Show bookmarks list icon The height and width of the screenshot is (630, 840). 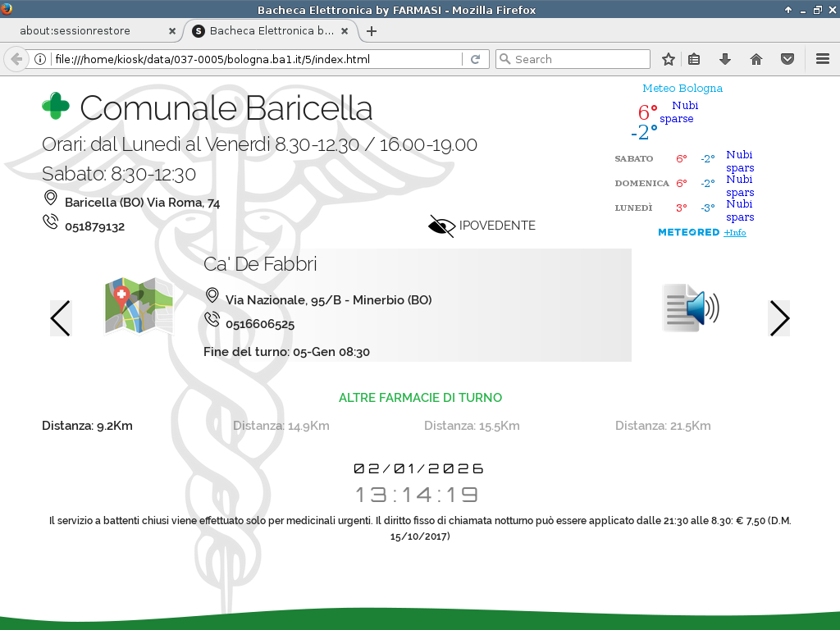694,59
